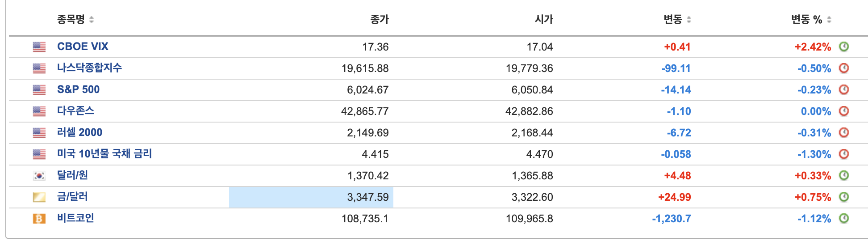Click the US flag beside 미국 10년물 국채 금리
Screen dimensions: 868x246
(x=39, y=154)
